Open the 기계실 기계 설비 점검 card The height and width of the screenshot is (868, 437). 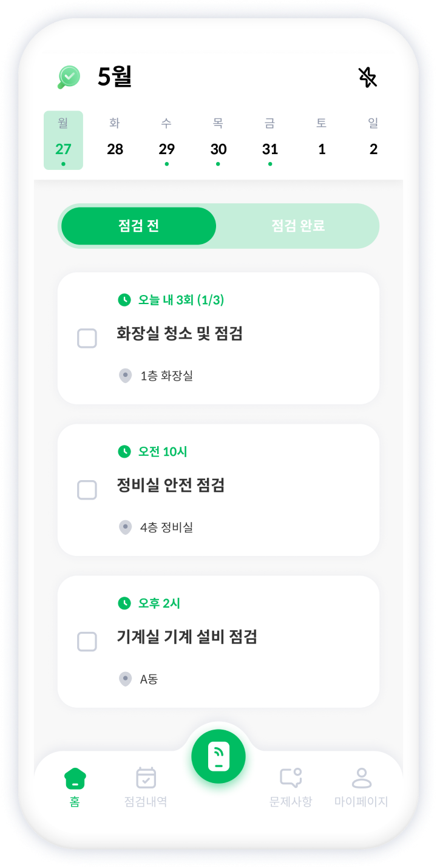[x=218, y=642]
